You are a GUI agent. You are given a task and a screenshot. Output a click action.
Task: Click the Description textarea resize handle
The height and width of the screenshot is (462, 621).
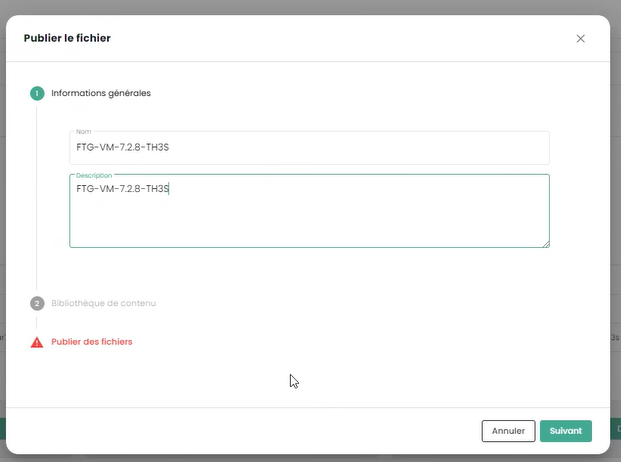[x=545, y=243]
